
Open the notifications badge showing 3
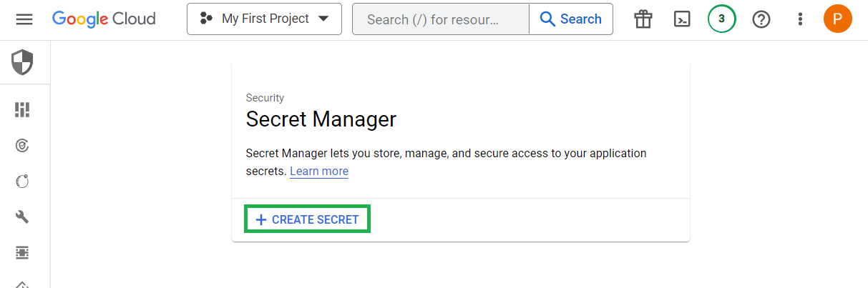pyautogui.click(x=721, y=19)
